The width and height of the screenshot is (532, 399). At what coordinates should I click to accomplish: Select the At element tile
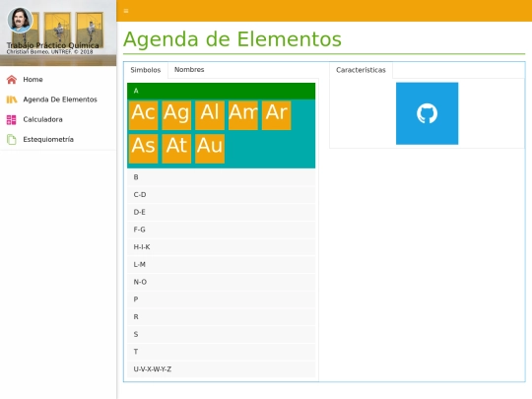[x=176, y=149]
